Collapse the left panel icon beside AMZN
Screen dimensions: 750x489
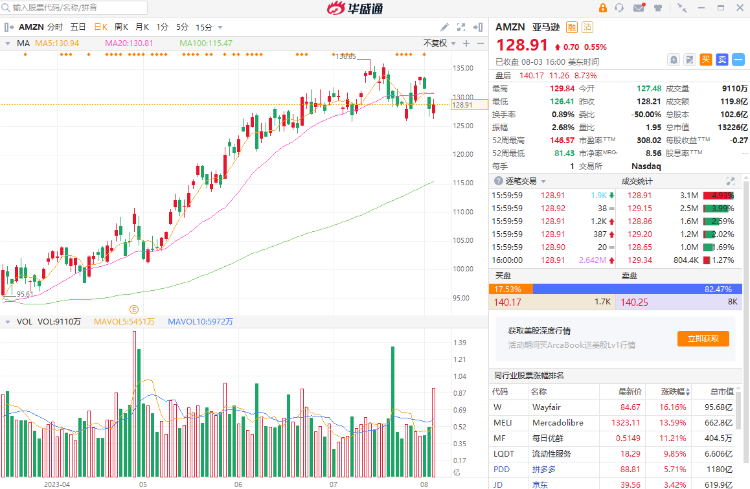pos(9,27)
